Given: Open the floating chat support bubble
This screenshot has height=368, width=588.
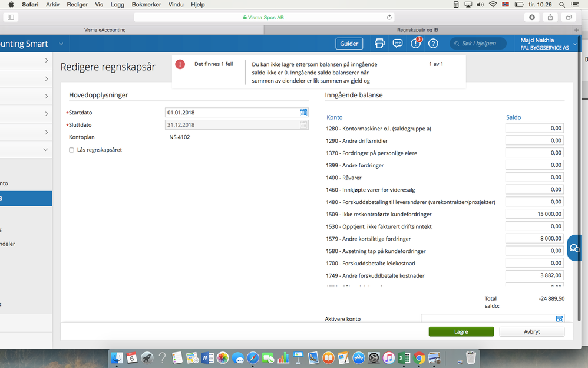Looking at the screenshot, I should (574, 248).
